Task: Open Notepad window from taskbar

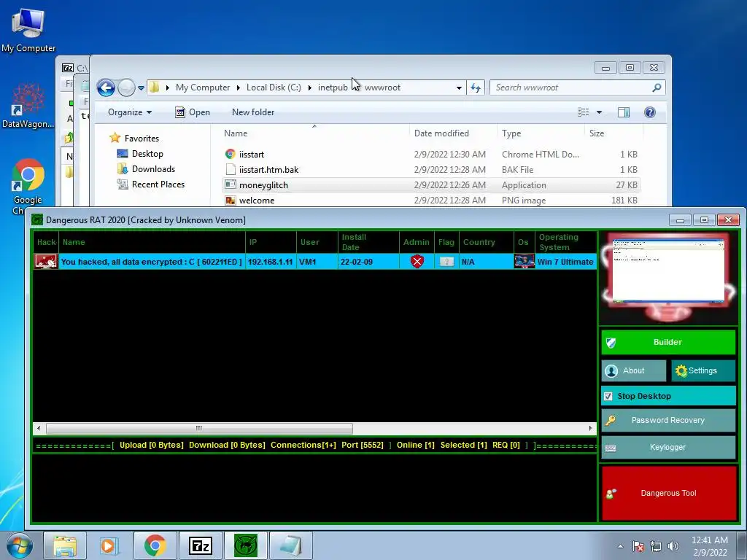Action: tap(291, 545)
